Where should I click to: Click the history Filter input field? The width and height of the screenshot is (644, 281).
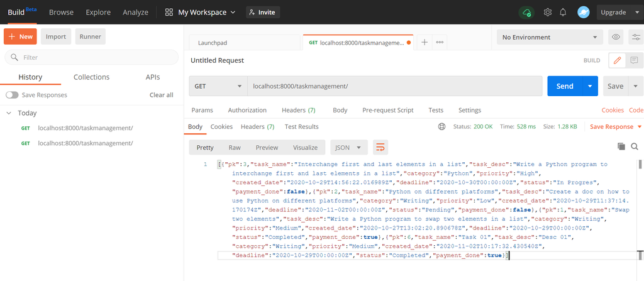(92, 57)
